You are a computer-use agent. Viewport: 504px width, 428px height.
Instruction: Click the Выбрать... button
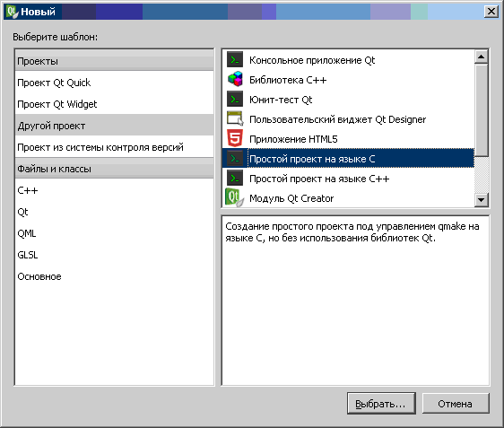click(381, 404)
